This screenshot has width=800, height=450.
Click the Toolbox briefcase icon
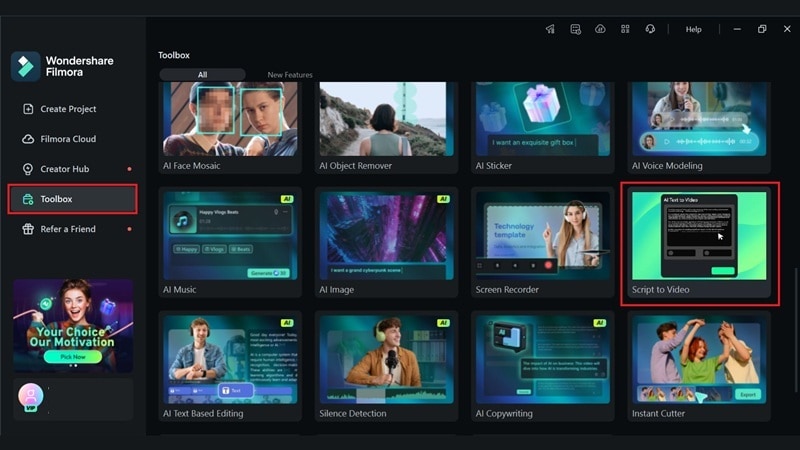[28, 199]
